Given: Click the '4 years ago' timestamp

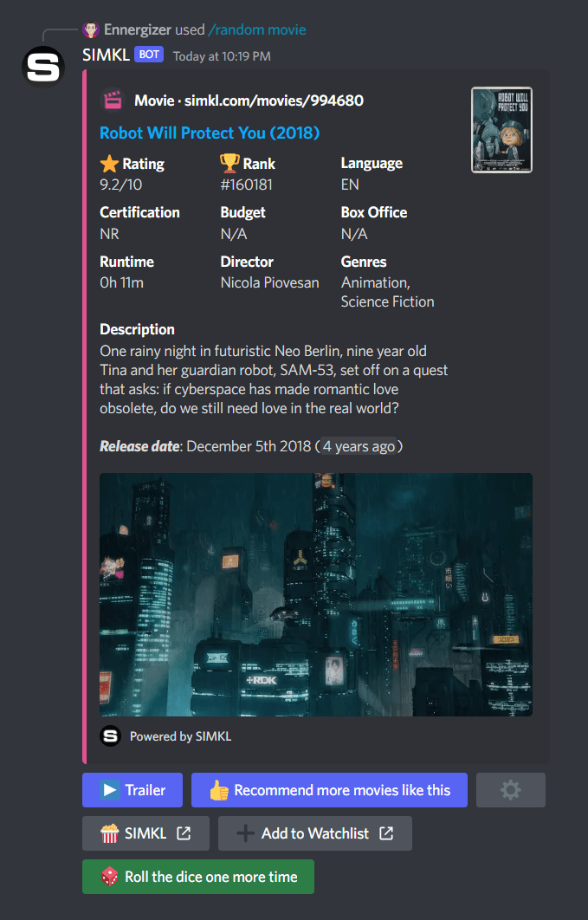Looking at the screenshot, I should [x=359, y=446].
